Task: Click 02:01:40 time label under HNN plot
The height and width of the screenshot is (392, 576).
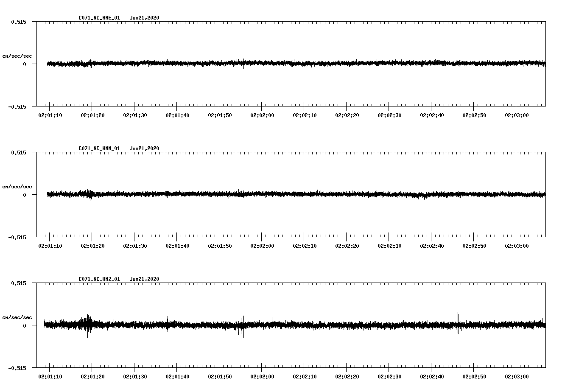Action: [x=177, y=246]
